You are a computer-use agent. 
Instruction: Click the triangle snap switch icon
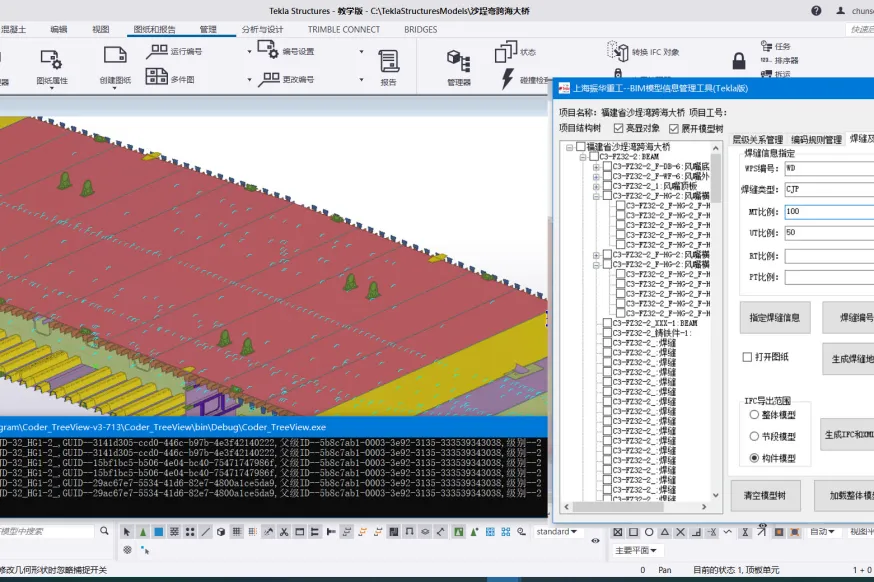[664, 532]
